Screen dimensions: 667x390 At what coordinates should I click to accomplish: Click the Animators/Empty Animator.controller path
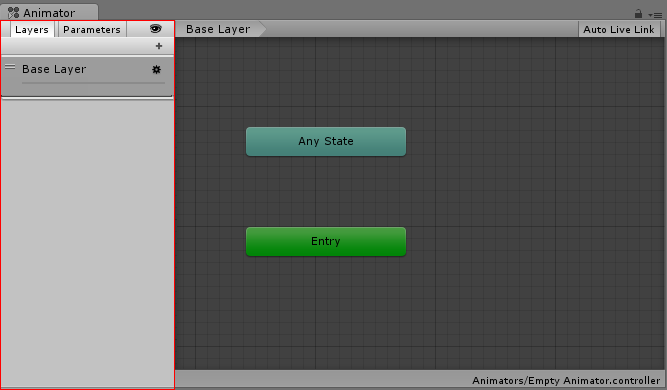(x=566, y=380)
